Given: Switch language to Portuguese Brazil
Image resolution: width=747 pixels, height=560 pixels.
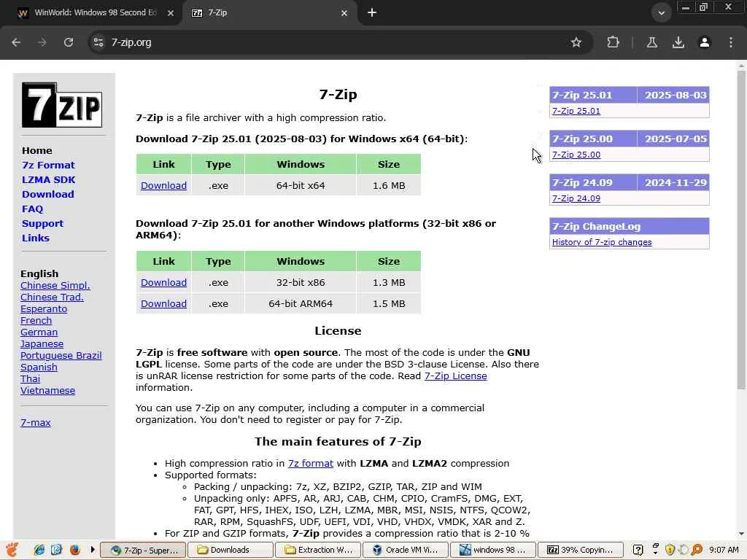Looking at the screenshot, I should 61,356.
